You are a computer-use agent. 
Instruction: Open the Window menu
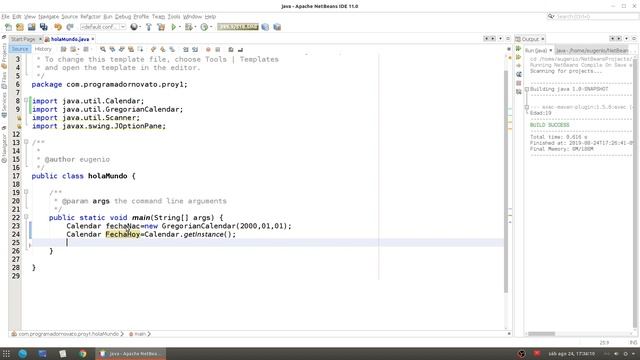[192, 17]
